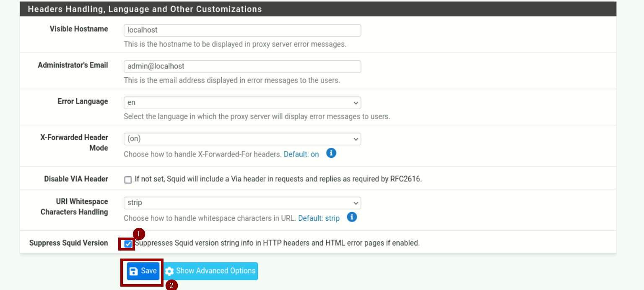Image resolution: width=644 pixels, height=290 pixels.
Task: Click the Headers Handling section header
Action: click(145, 9)
